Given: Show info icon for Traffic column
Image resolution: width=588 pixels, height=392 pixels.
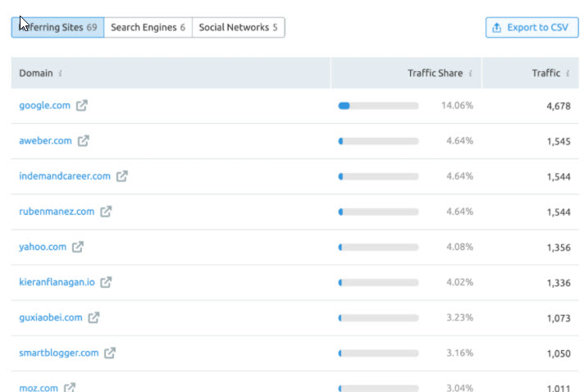Looking at the screenshot, I should [567, 73].
